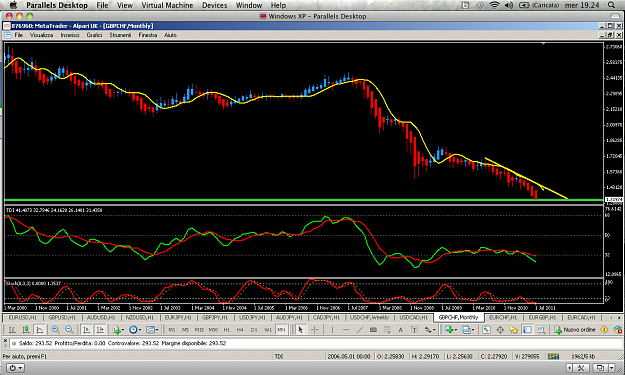Switch timeframe to M5
625x375 pixels.
(185, 330)
